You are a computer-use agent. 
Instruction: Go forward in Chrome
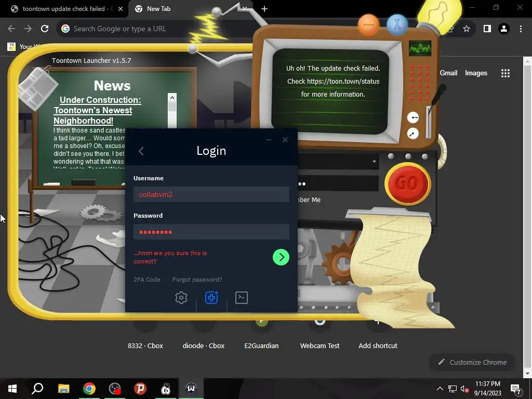pyautogui.click(x=28, y=29)
